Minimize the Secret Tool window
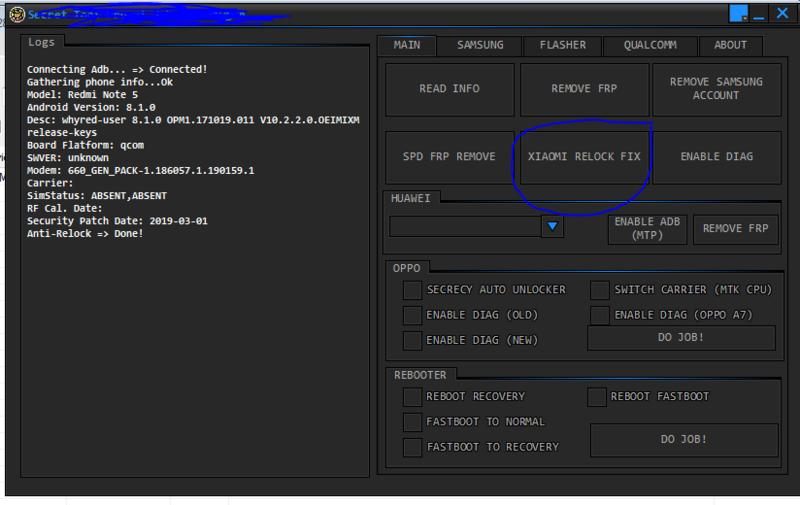The height and width of the screenshot is (505, 800). (759, 14)
